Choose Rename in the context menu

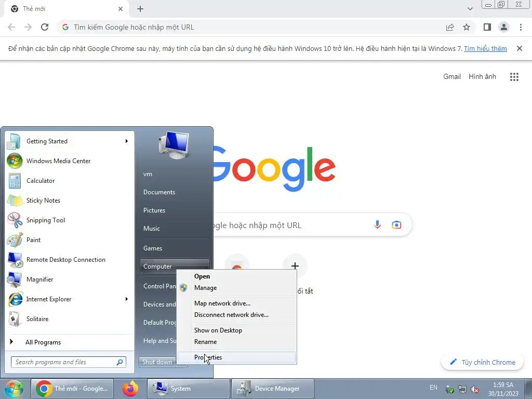pos(236,342)
